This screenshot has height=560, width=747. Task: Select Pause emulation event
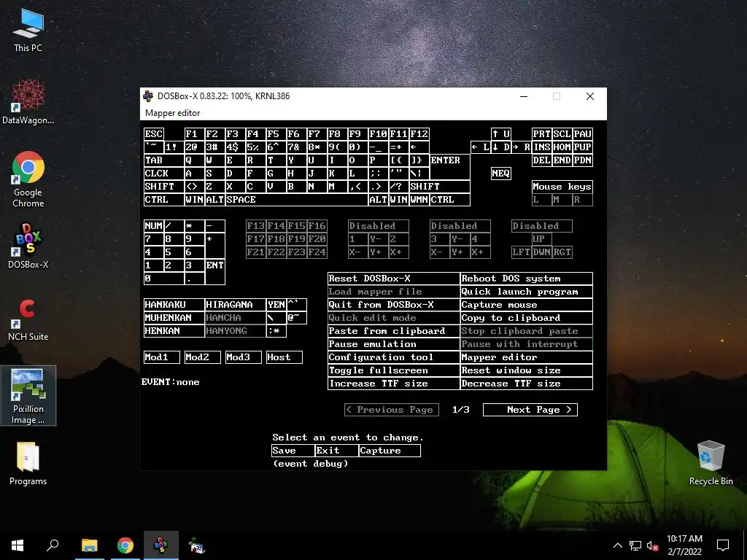tap(393, 344)
